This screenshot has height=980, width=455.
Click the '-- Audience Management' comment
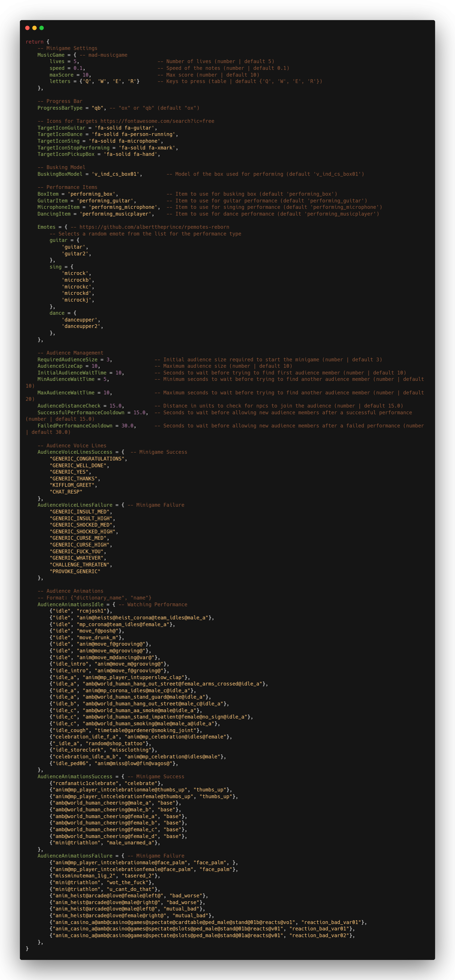(x=70, y=353)
